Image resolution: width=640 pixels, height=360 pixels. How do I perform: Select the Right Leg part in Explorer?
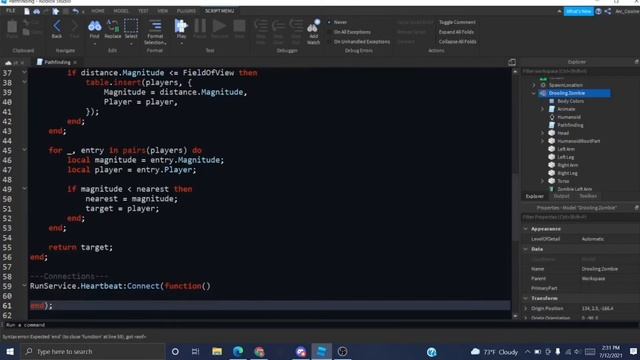coord(567,173)
